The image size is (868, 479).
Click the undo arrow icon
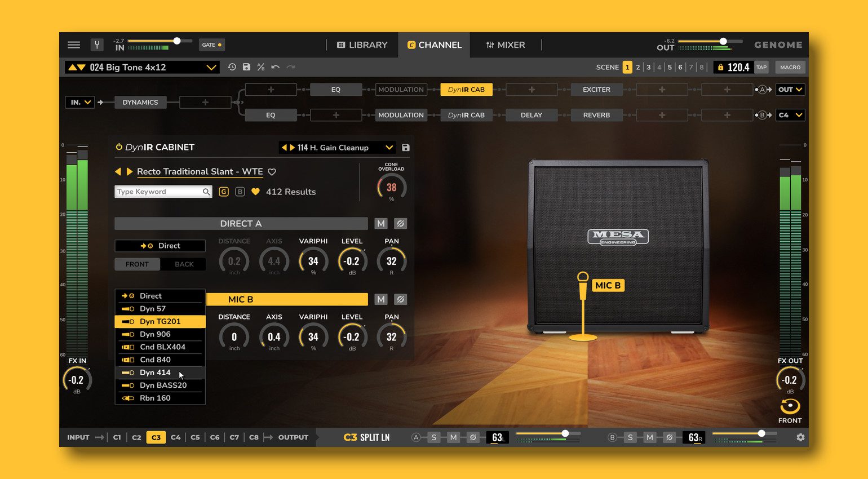(x=275, y=67)
